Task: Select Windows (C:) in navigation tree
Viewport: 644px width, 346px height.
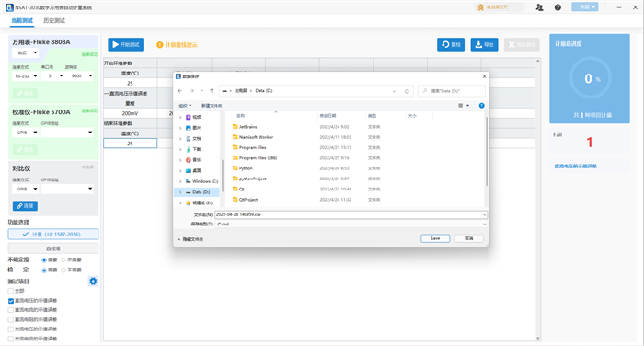Action: pos(201,181)
